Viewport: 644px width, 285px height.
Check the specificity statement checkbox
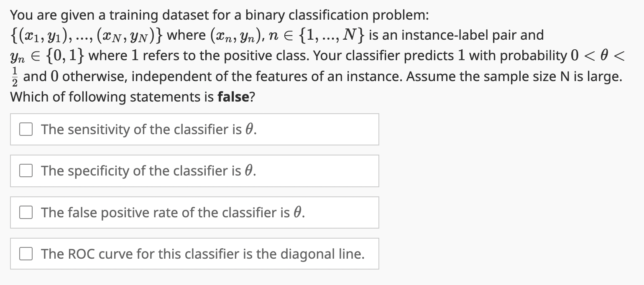click(x=26, y=170)
